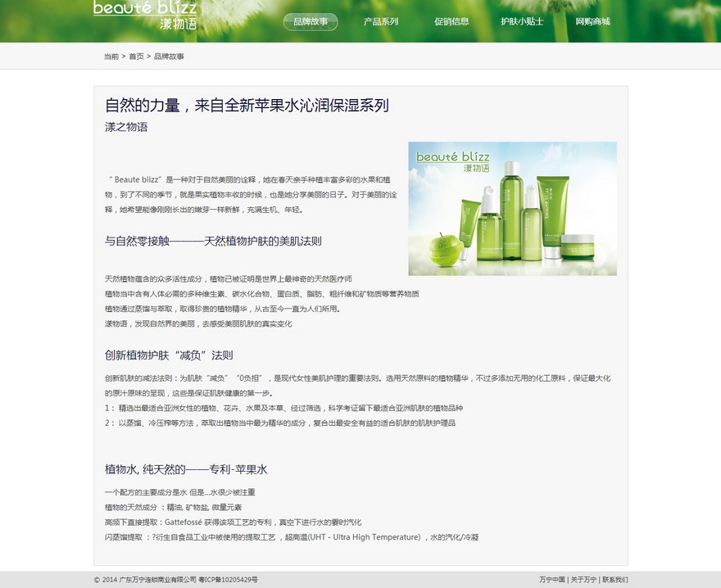Click the line starting 闪蒸馏提取
The image size is (721, 588).
click(292, 537)
